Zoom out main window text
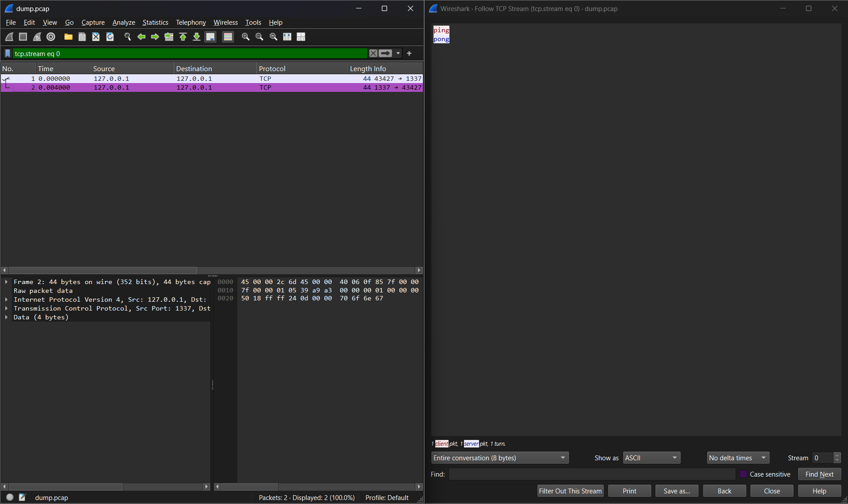 259,37
